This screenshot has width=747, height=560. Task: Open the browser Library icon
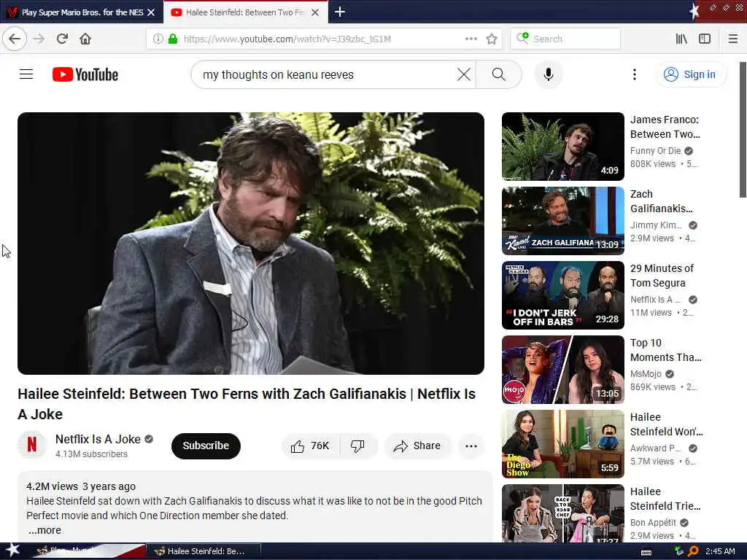[x=681, y=39]
